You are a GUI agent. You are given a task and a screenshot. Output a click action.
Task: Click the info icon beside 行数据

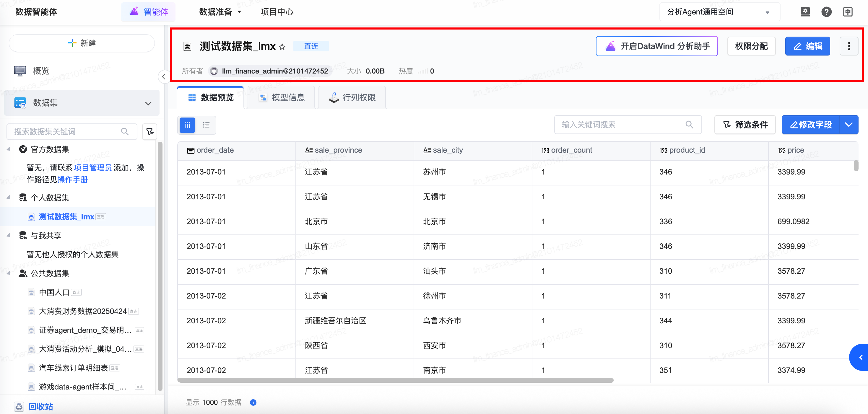point(253,402)
